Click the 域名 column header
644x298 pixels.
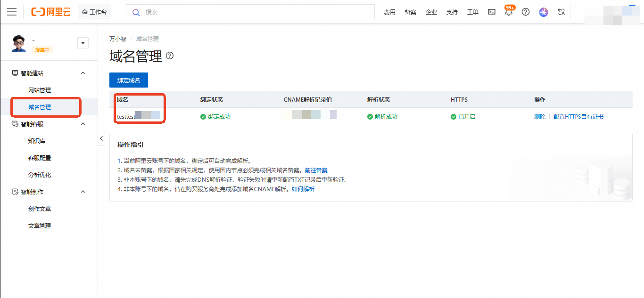pyautogui.click(x=123, y=100)
